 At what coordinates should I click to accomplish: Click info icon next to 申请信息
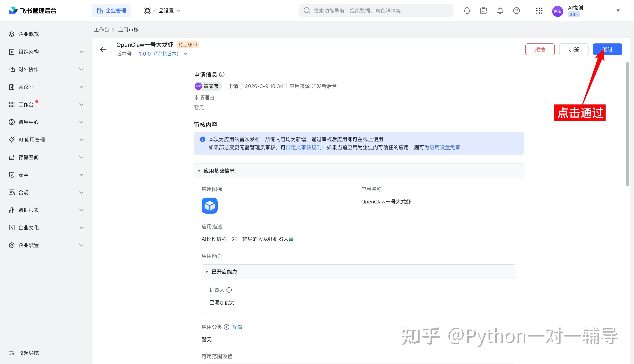point(222,74)
